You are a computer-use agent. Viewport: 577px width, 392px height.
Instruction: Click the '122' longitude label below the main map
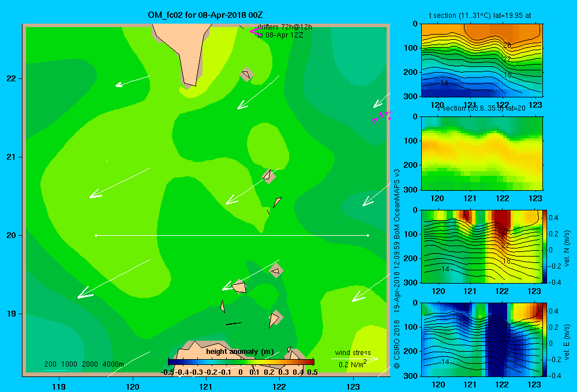[279, 386]
